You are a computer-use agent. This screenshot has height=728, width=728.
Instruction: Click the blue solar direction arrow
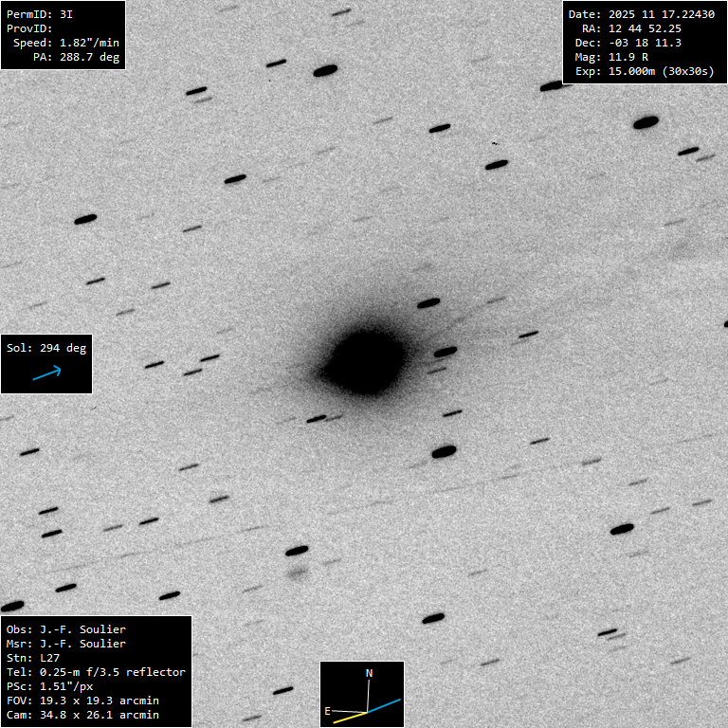[46, 373]
